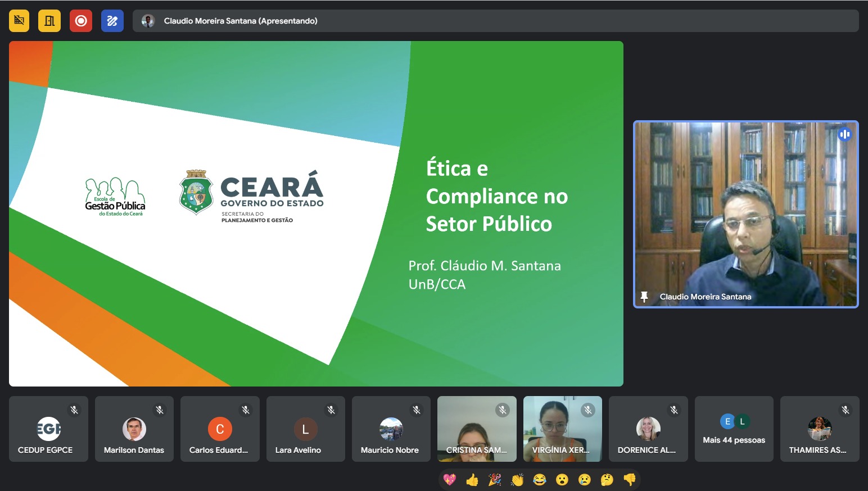Click the presented slide Ética e Compliance
The width and height of the screenshot is (868, 491).
point(316,213)
